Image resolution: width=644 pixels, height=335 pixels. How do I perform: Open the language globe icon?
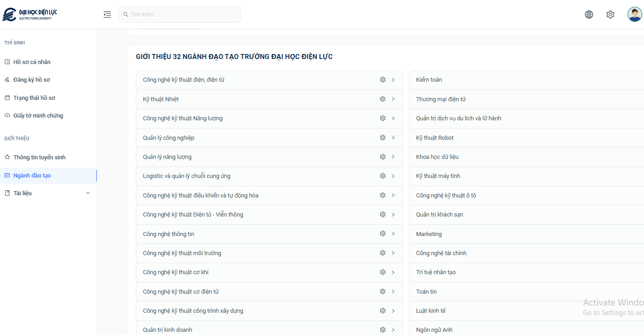(x=589, y=15)
